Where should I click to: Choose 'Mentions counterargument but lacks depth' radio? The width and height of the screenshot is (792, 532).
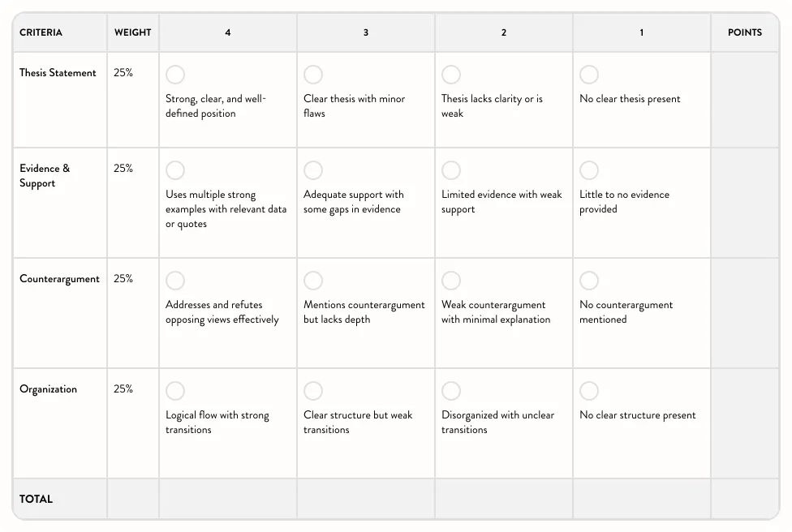313,281
